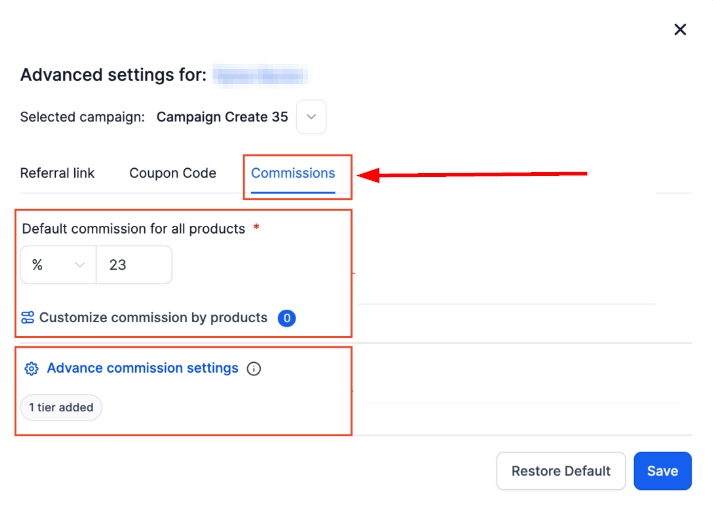Click the Default commission for all products label
Image resolution: width=713 pixels, height=521 pixels.
[133, 229]
